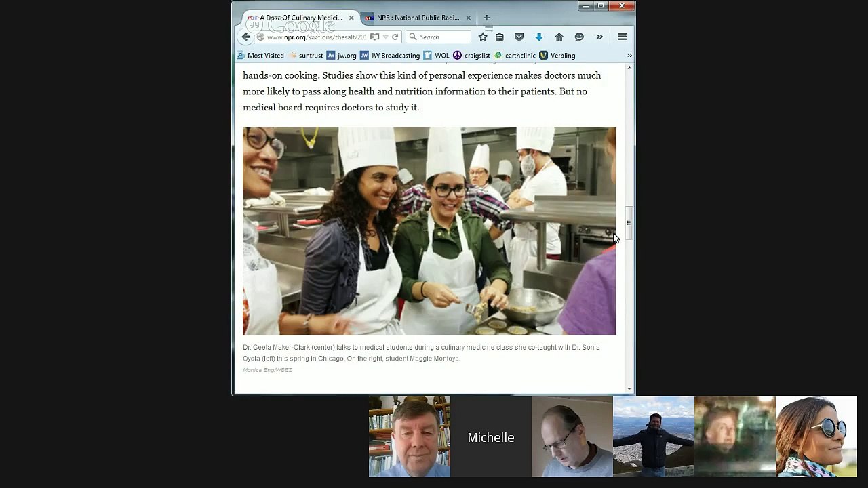Open a new browser tab
Viewport: 868px width, 488px height.
(486, 18)
